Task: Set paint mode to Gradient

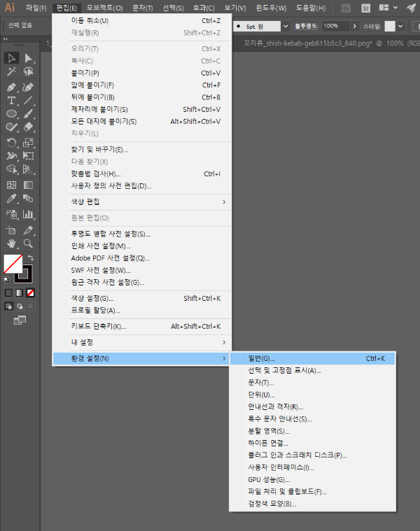Action: coord(20,292)
